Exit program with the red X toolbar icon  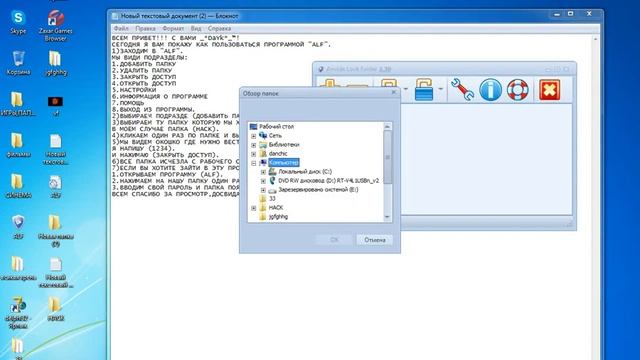[549, 89]
